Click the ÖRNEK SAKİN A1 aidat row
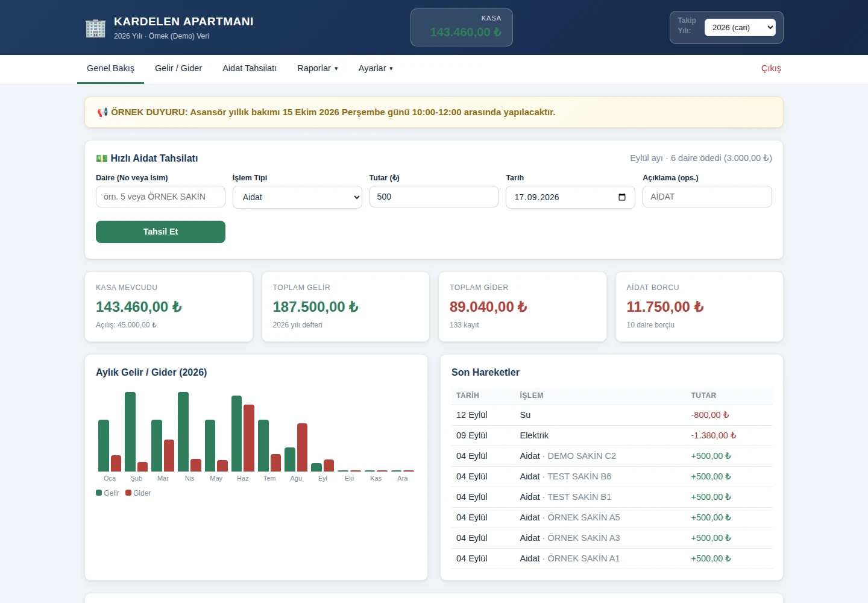Screen dimensions: 868x603 (612, 558)
